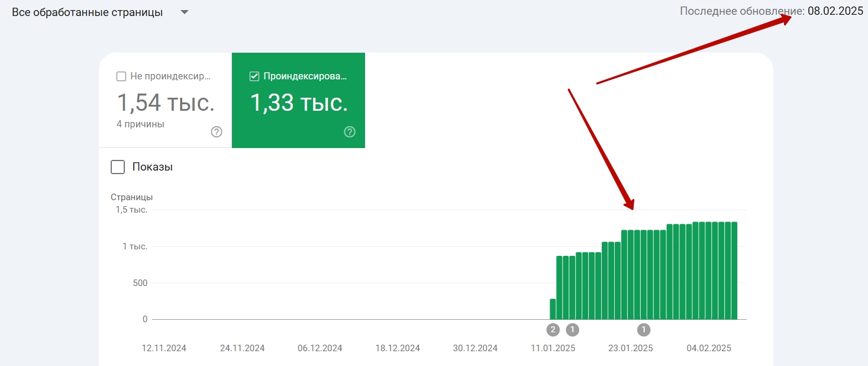The width and height of the screenshot is (868, 366).
Task: Click the '06.12.2024' axis date
Action: [x=320, y=348]
